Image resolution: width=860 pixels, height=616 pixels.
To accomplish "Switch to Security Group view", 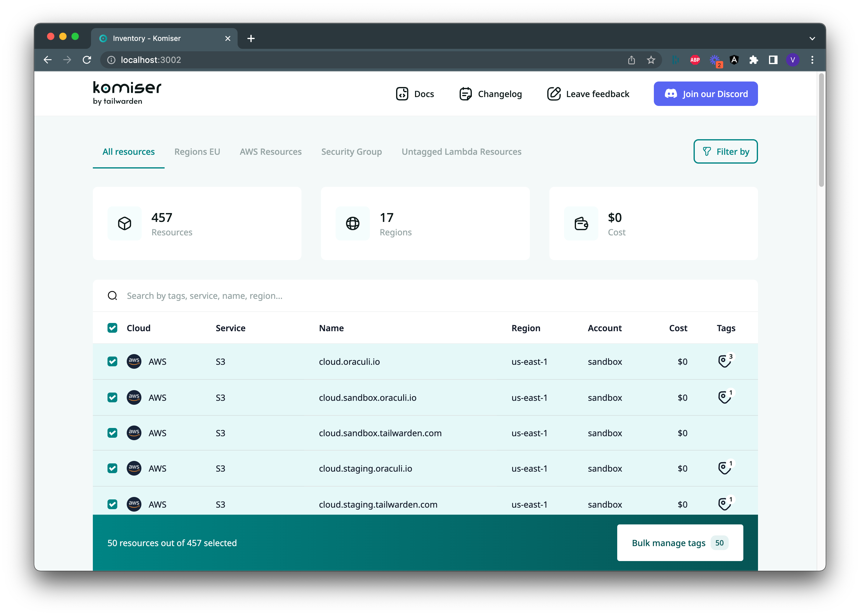I will click(x=352, y=152).
